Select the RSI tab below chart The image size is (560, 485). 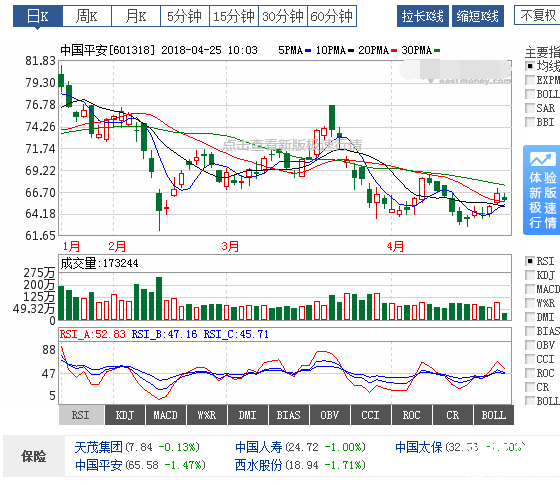tap(81, 415)
